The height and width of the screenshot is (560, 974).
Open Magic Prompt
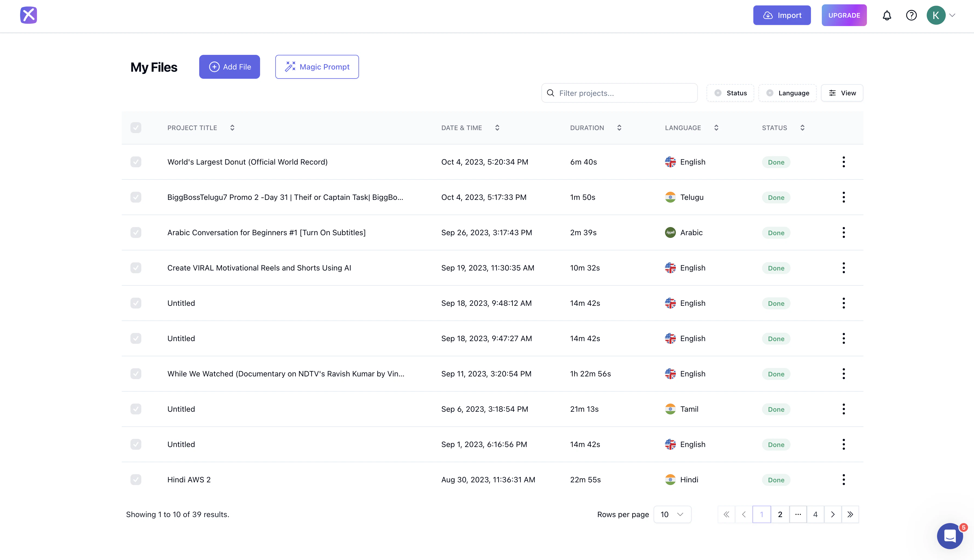[x=317, y=67]
